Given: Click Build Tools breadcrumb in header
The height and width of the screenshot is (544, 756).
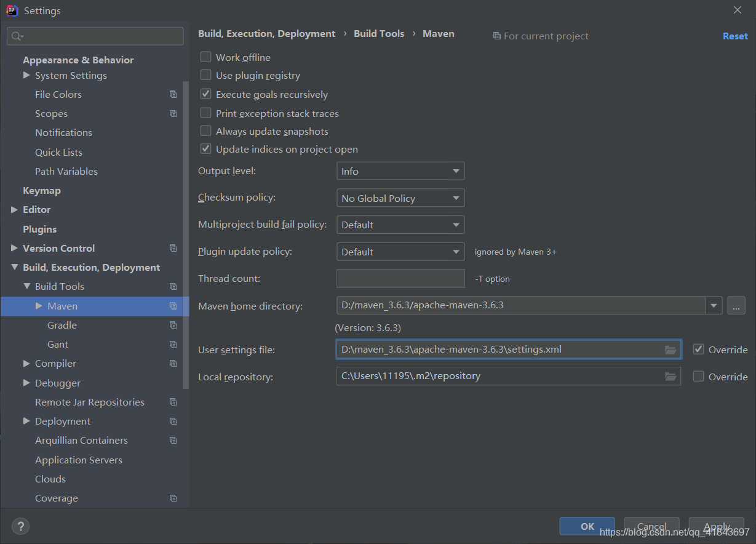Looking at the screenshot, I should [379, 34].
